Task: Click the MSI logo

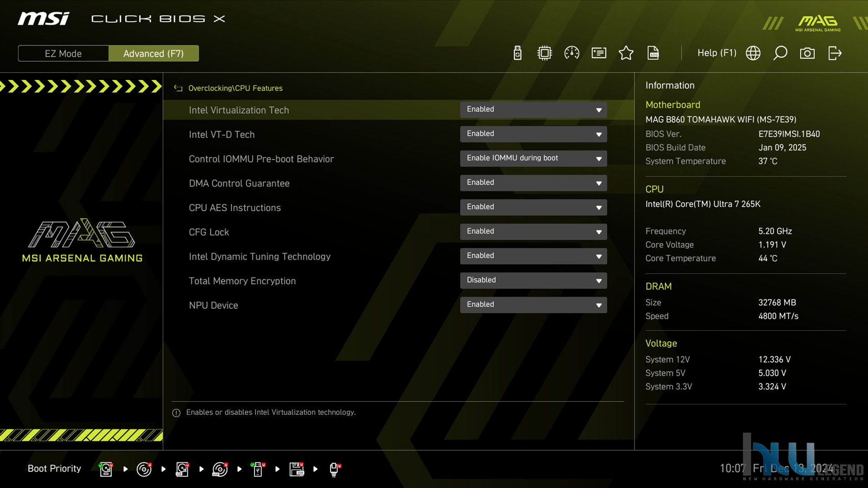Action: pyautogui.click(x=44, y=19)
